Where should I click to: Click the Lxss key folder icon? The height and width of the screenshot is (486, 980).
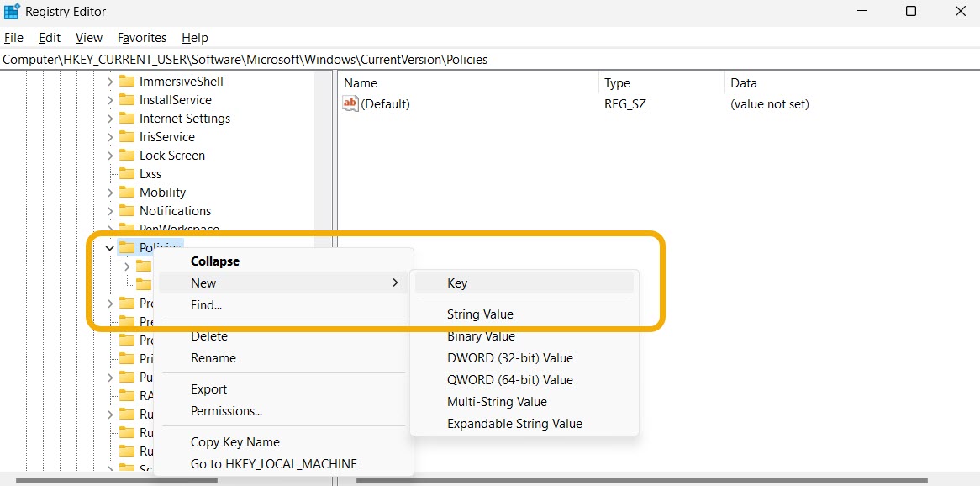click(128, 173)
